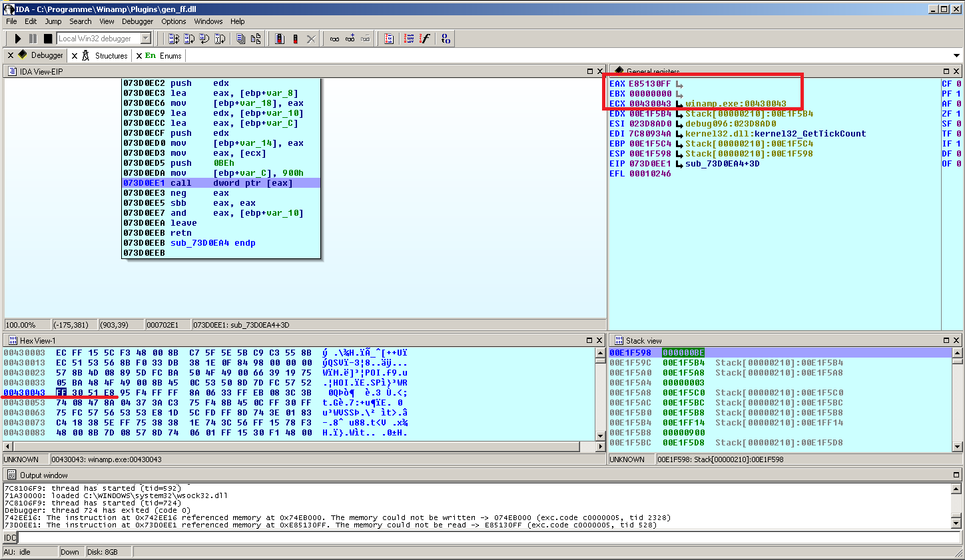This screenshot has width=965, height=560.
Task: Click the Step into toolbar icon
Action: [174, 39]
